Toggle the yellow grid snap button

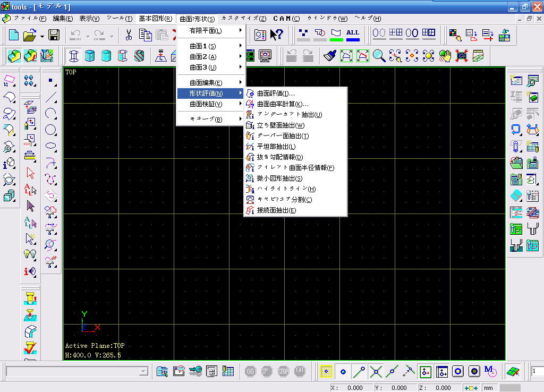(x=326, y=371)
